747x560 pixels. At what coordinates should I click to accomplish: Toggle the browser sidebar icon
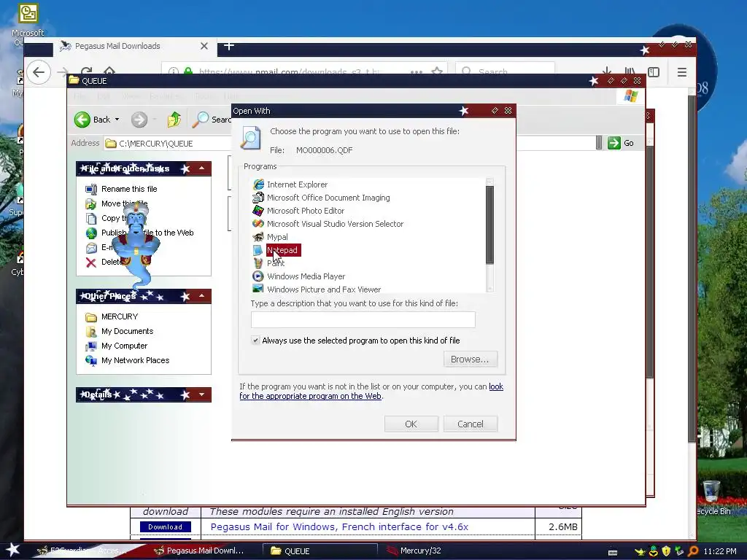tap(654, 72)
